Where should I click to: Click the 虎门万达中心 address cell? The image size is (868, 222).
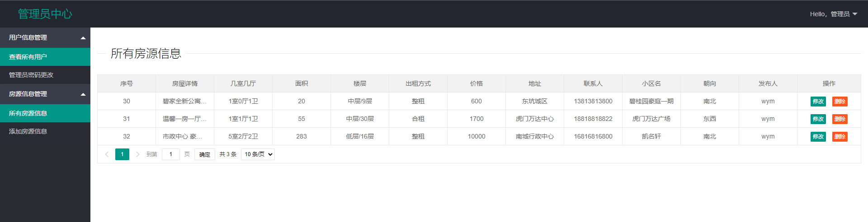pos(535,119)
